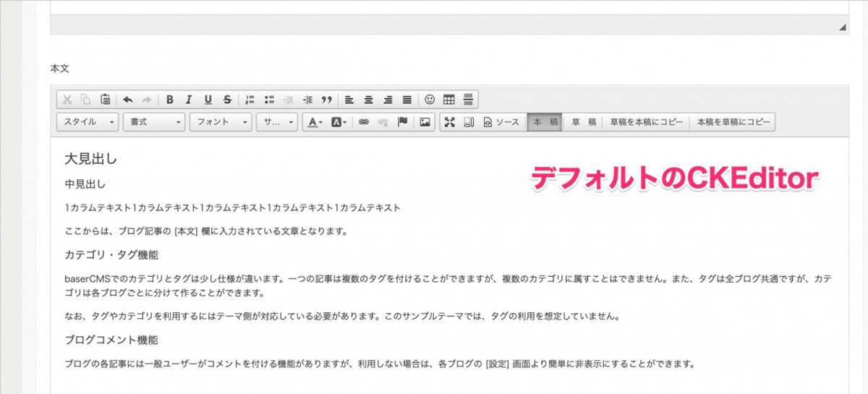Click 草稿を本稿にコピー button
Image resolution: width=868 pixels, height=394 pixels.
tap(647, 122)
